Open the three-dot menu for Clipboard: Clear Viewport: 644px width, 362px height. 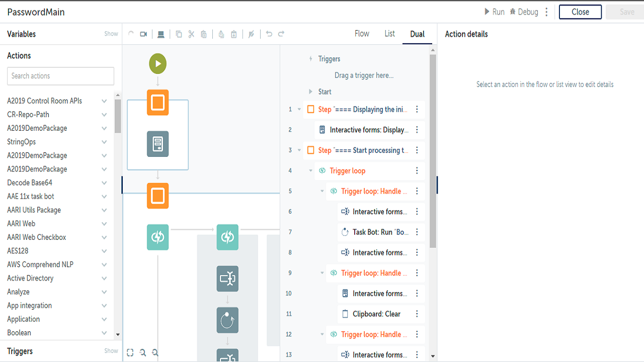pyautogui.click(x=417, y=314)
